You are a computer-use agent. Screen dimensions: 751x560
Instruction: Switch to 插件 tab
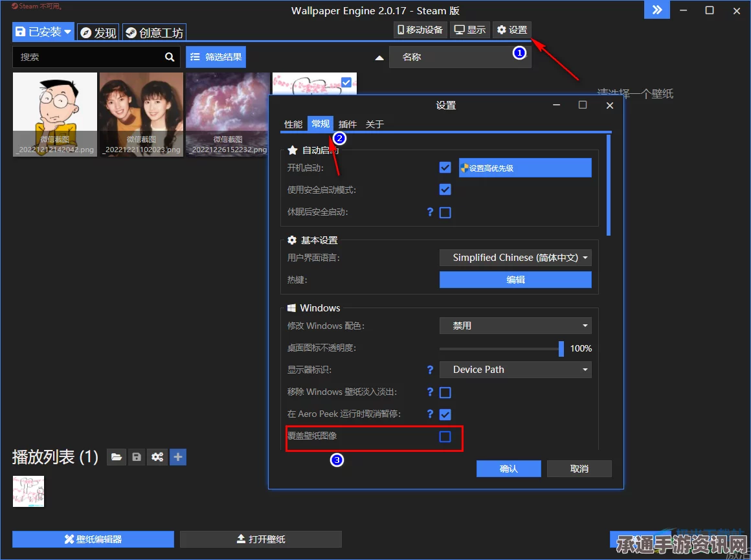click(x=347, y=124)
